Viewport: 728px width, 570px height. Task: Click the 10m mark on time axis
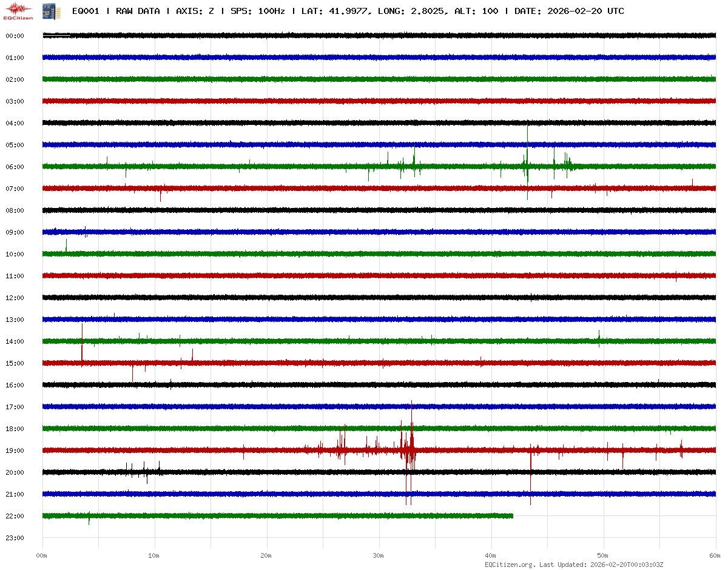coord(154,555)
